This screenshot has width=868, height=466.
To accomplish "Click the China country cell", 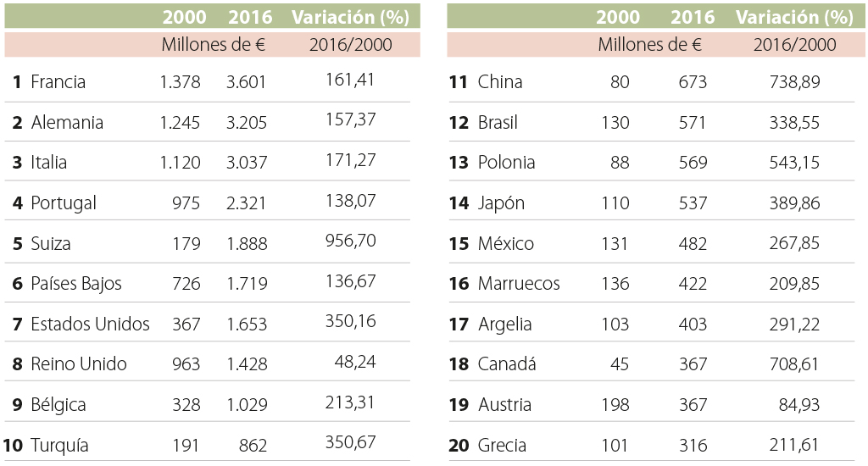I will (500, 82).
